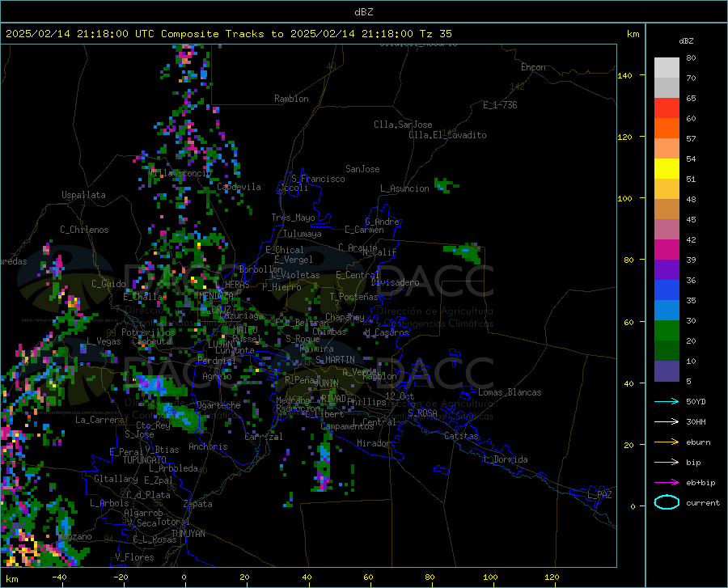Click the V_Flores map label
This screenshot has height=588, width=728.
pos(134,557)
